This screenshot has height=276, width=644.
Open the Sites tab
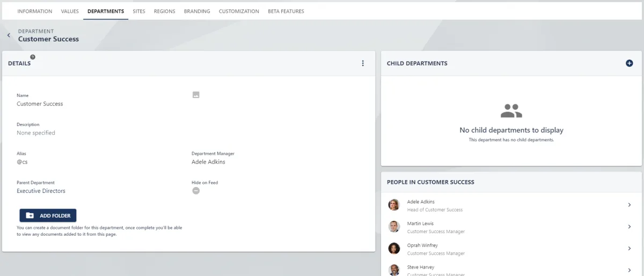click(x=139, y=11)
